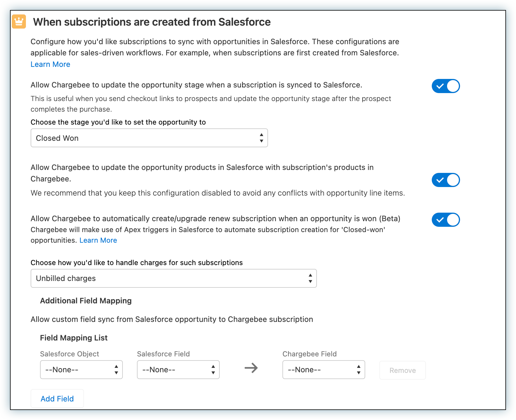
Task: Click the Chargebee Field column label
Action: point(309,354)
